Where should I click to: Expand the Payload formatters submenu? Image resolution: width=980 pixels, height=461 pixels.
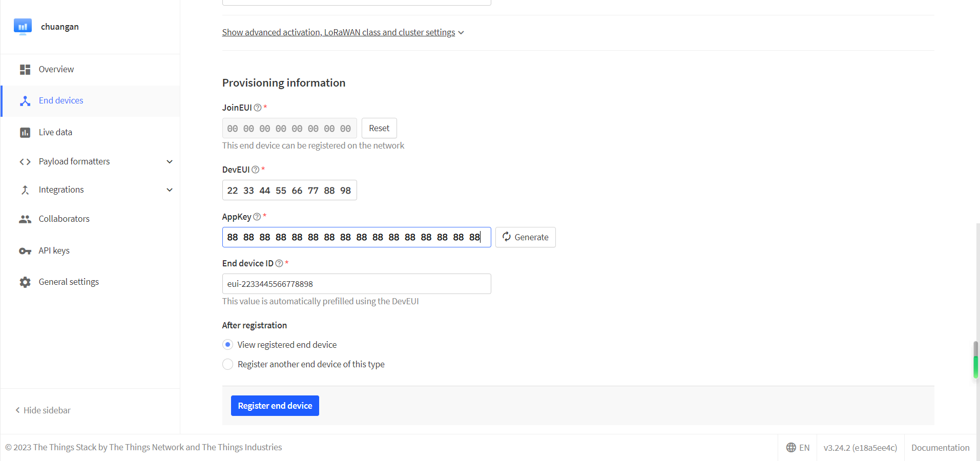pyautogui.click(x=170, y=162)
